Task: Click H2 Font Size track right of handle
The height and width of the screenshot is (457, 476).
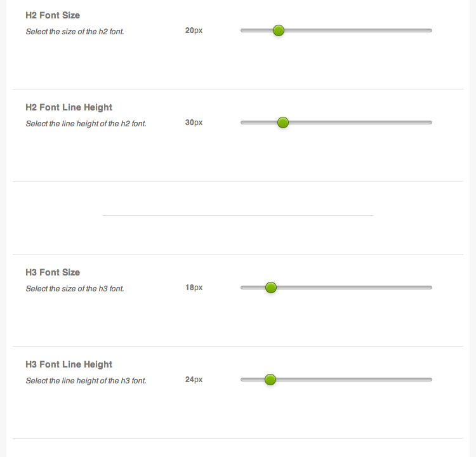Action: [x=358, y=30]
